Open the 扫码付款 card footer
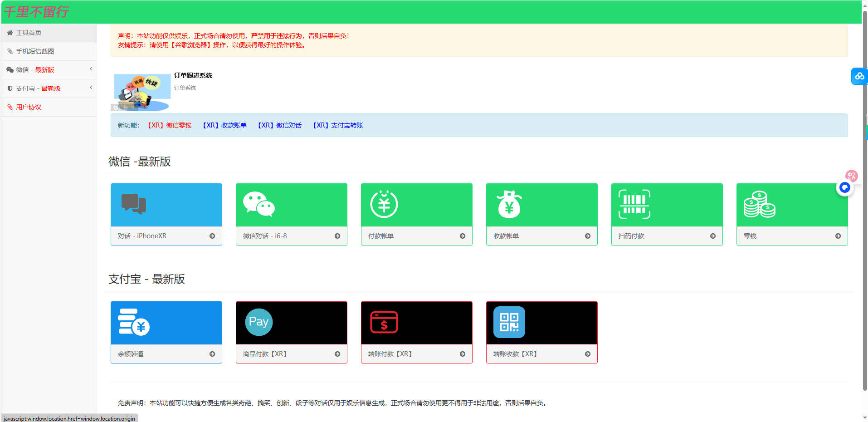 (x=667, y=236)
